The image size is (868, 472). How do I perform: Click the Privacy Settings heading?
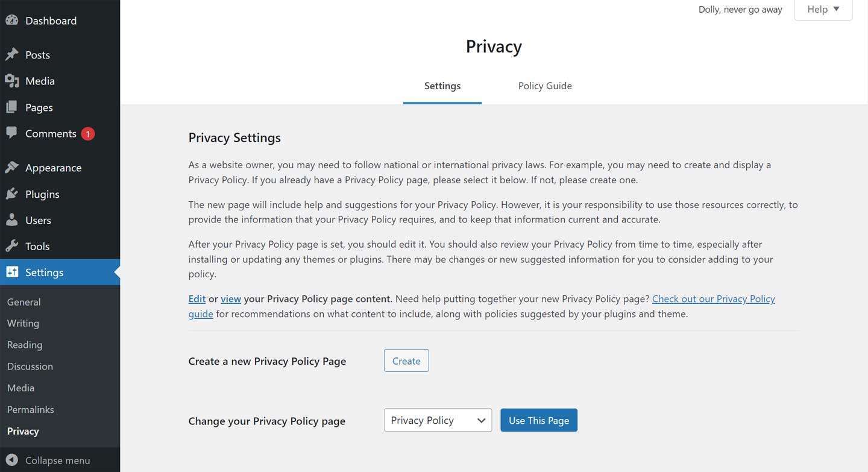click(x=234, y=137)
